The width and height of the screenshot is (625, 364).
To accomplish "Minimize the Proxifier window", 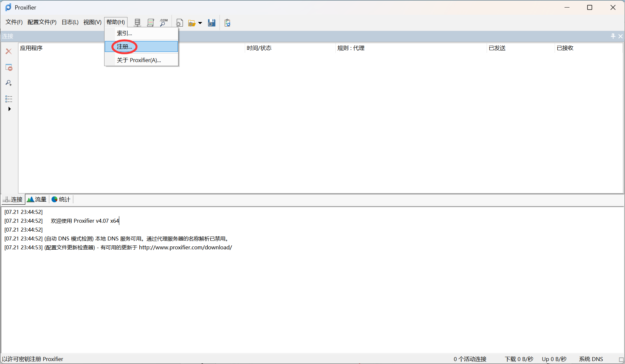I will tap(567, 7).
